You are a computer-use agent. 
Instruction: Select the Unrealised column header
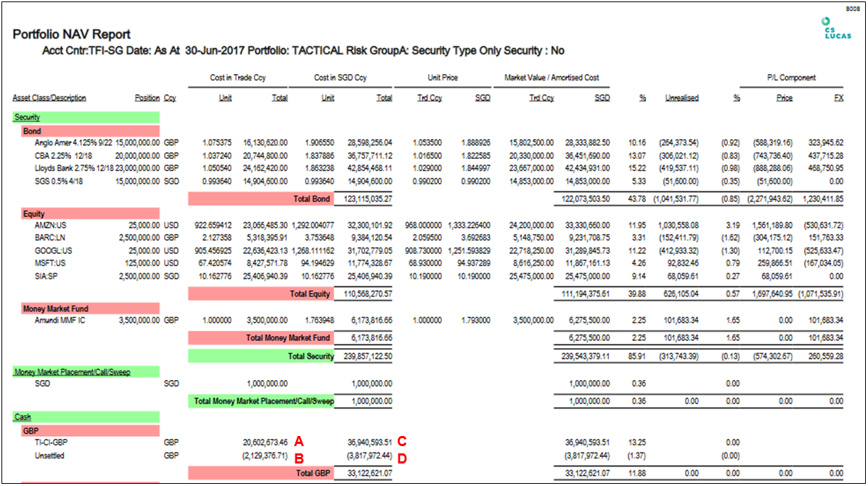click(x=681, y=98)
